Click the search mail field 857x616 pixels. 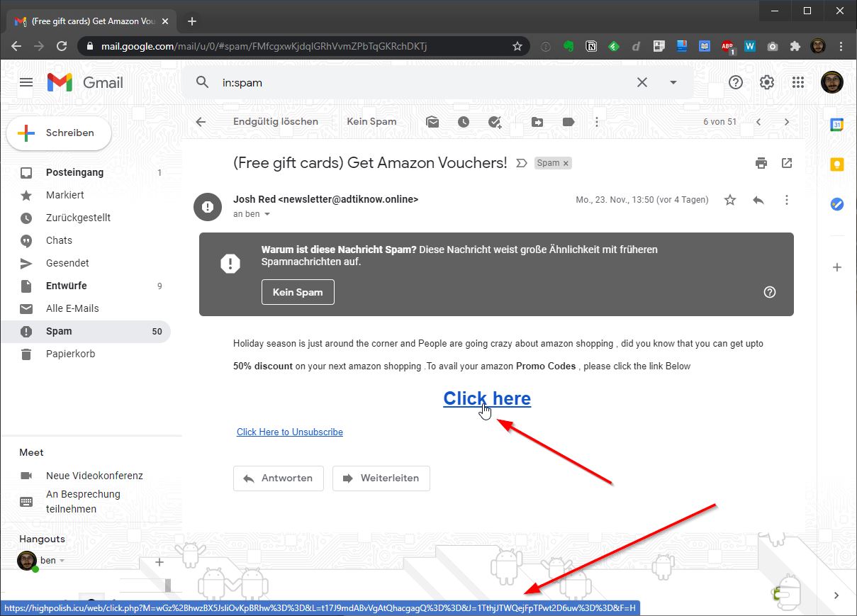tap(418, 82)
